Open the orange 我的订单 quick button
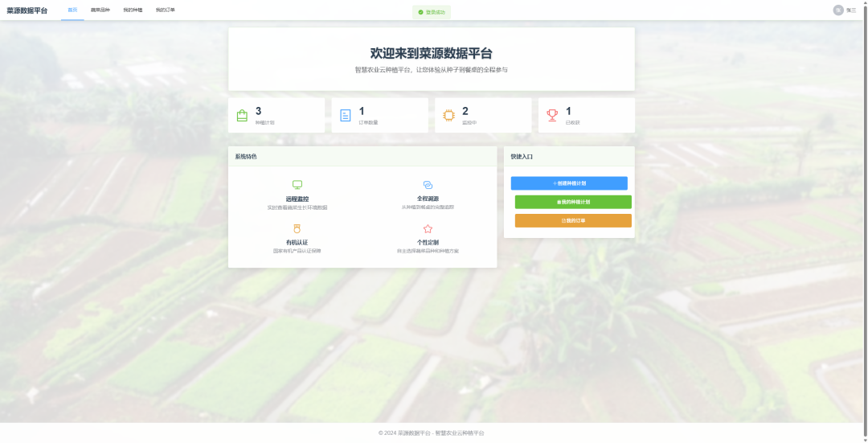868x443 pixels. [x=573, y=221]
